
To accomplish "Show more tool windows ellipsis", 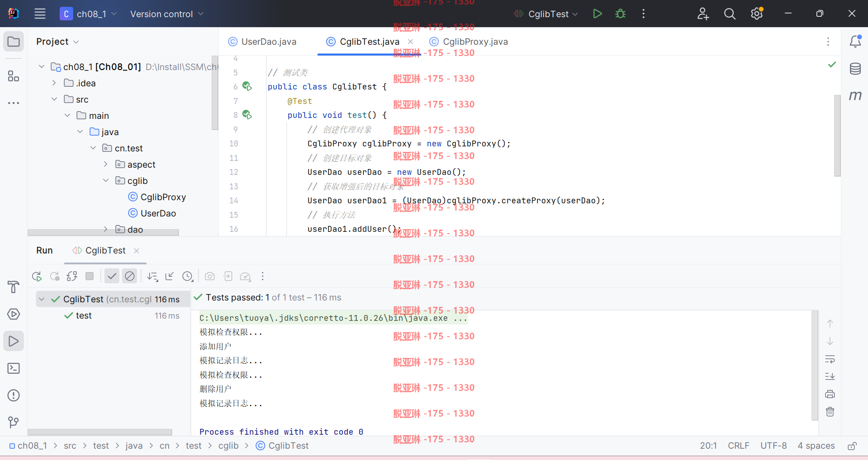I will tap(14, 103).
